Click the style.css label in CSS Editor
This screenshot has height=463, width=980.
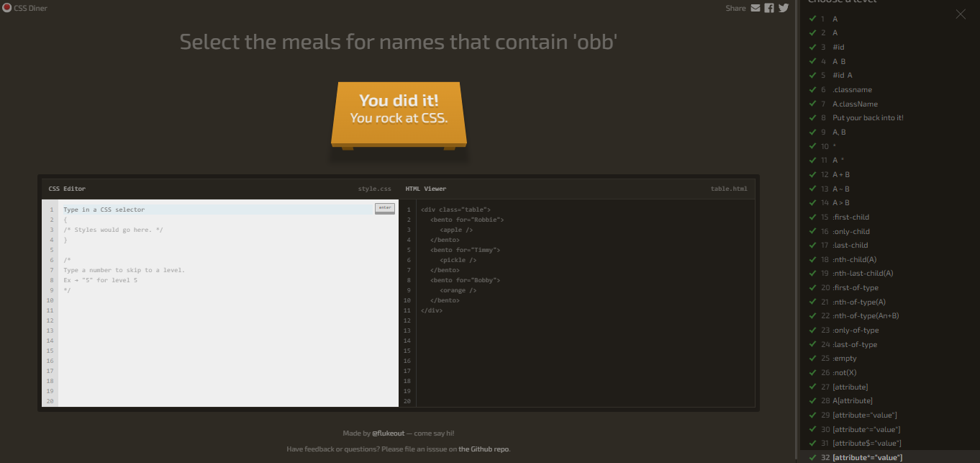pos(374,188)
